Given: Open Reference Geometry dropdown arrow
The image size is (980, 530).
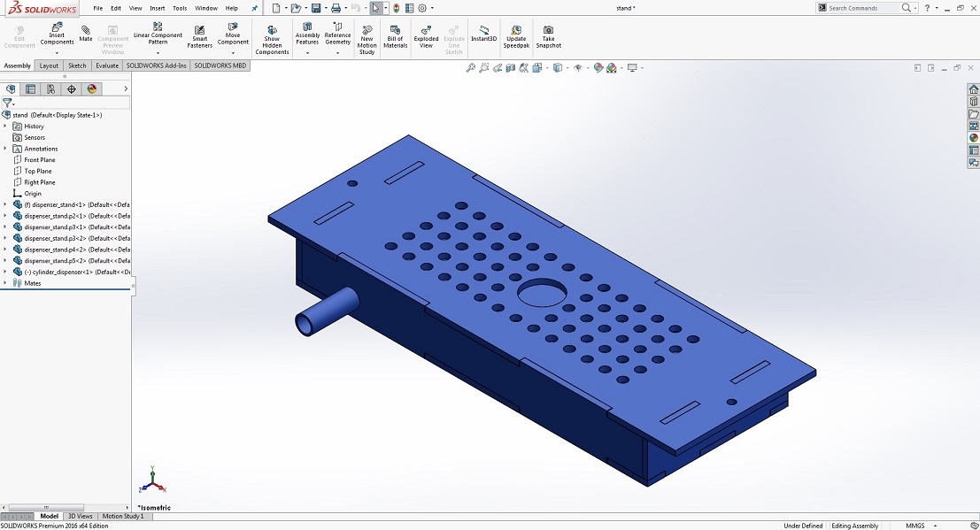Looking at the screenshot, I should click(x=337, y=52).
